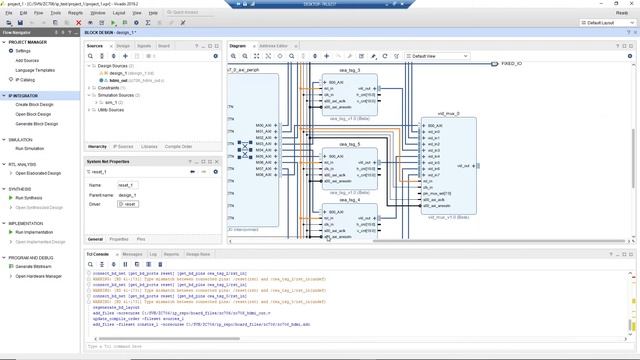Expand Open Elaborated Design item
640x360 pixels.
(11, 173)
